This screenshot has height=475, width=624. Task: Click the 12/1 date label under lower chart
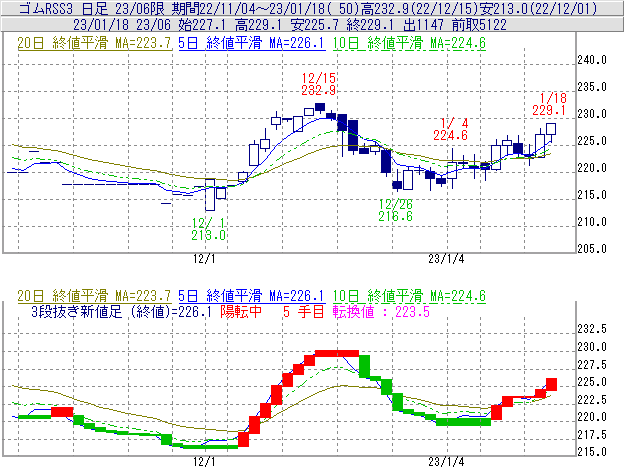[x=204, y=462]
